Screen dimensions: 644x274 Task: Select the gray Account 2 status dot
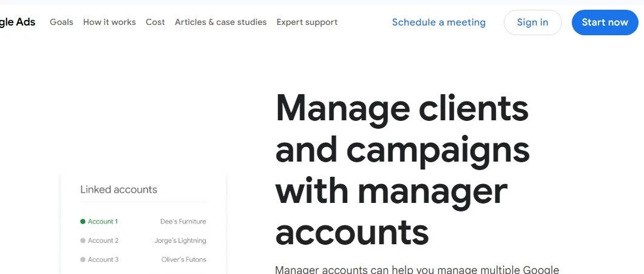pos(83,241)
